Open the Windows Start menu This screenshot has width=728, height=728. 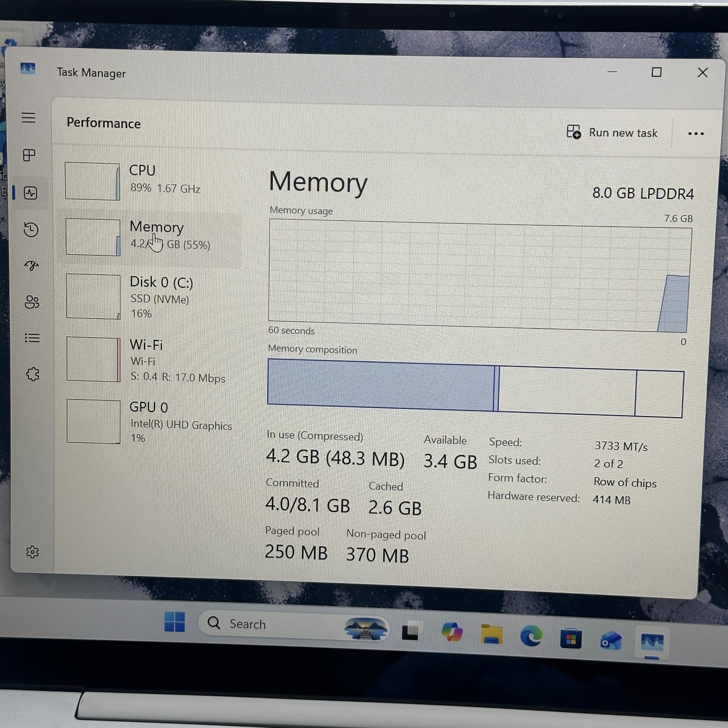(x=175, y=622)
